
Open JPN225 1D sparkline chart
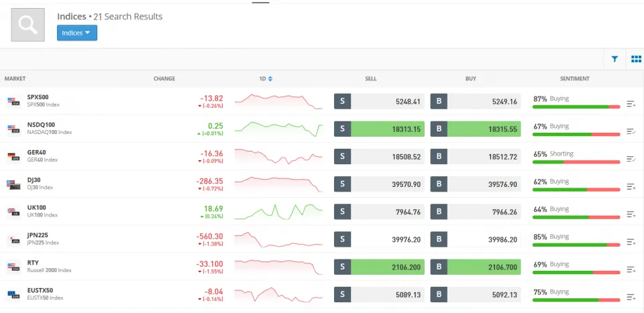point(278,239)
